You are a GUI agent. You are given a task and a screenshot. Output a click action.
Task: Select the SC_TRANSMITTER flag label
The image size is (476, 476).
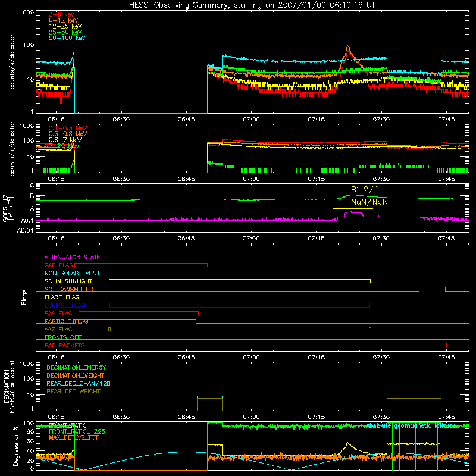pyautogui.click(x=69, y=289)
